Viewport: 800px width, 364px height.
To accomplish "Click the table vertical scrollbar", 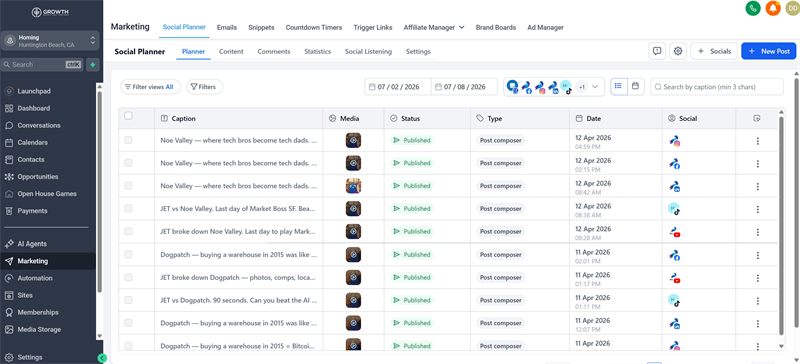I will tap(781, 225).
